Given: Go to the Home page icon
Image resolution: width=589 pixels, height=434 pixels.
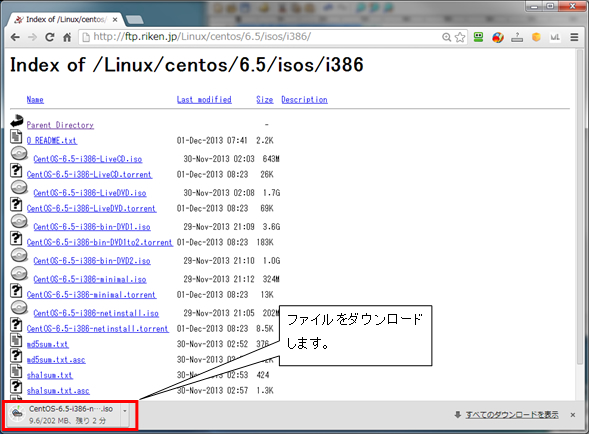Looking at the screenshot, I should (67, 37).
